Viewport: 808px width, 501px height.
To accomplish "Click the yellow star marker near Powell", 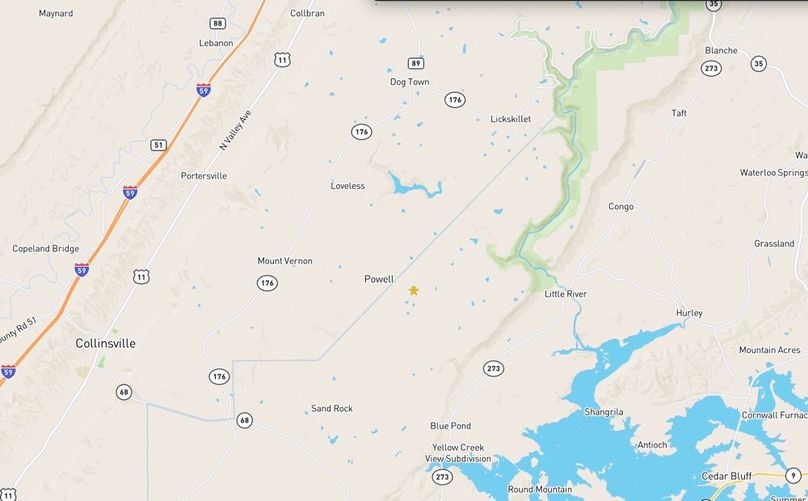I will coord(413,291).
